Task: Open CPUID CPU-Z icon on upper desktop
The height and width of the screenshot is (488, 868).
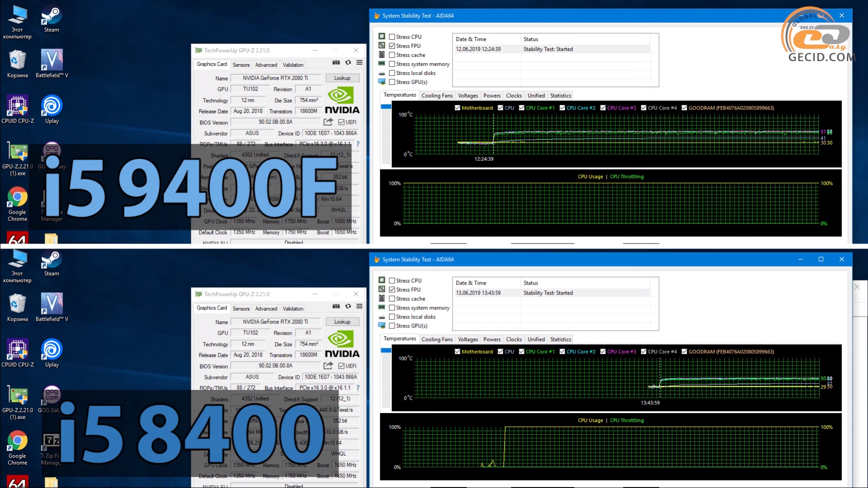Action: pyautogui.click(x=18, y=109)
